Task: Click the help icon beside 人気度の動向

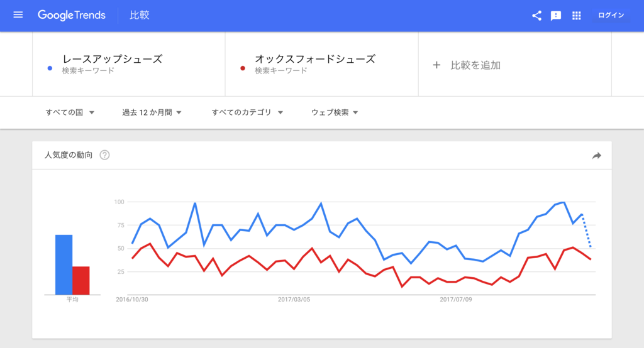Action: [x=105, y=155]
